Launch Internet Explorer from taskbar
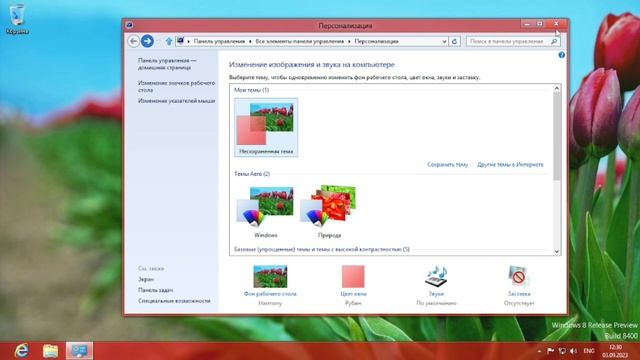The width and height of the screenshot is (640, 360). coord(21,351)
